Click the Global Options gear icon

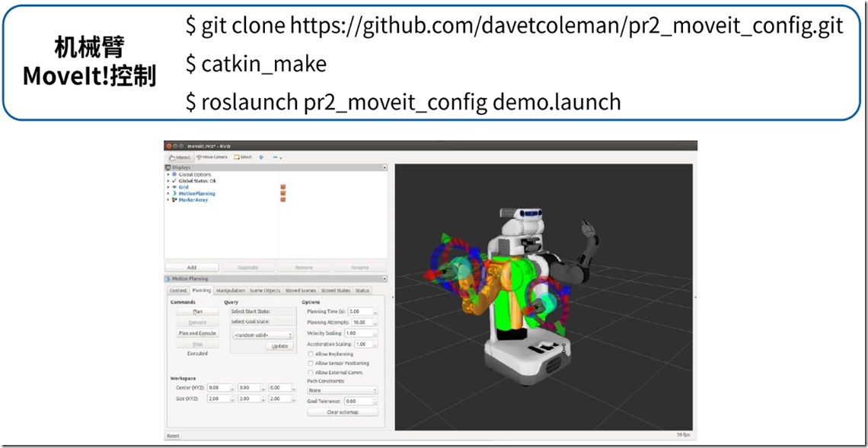[174, 175]
